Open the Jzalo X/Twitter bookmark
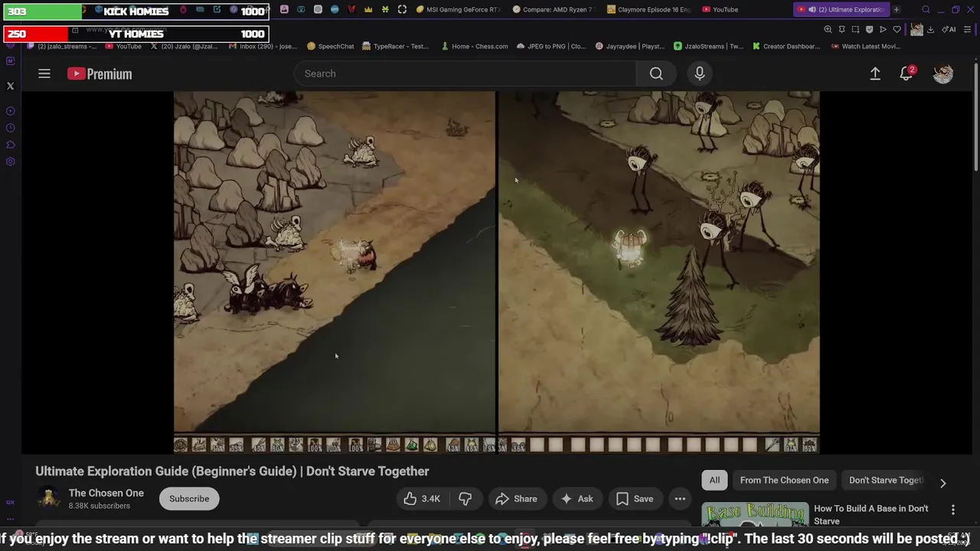 (x=184, y=46)
